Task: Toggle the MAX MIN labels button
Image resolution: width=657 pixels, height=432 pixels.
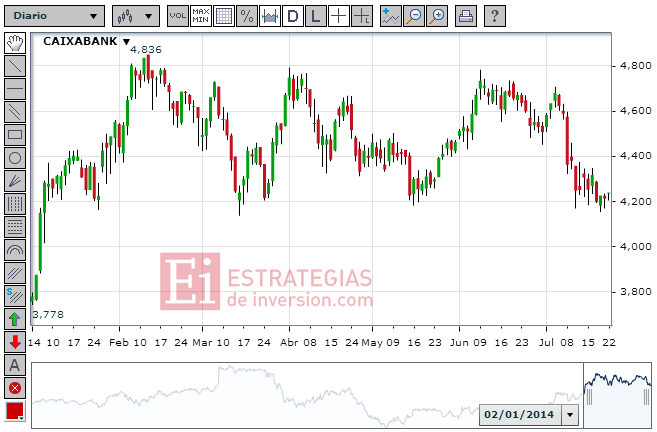Action: (x=201, y=16)
